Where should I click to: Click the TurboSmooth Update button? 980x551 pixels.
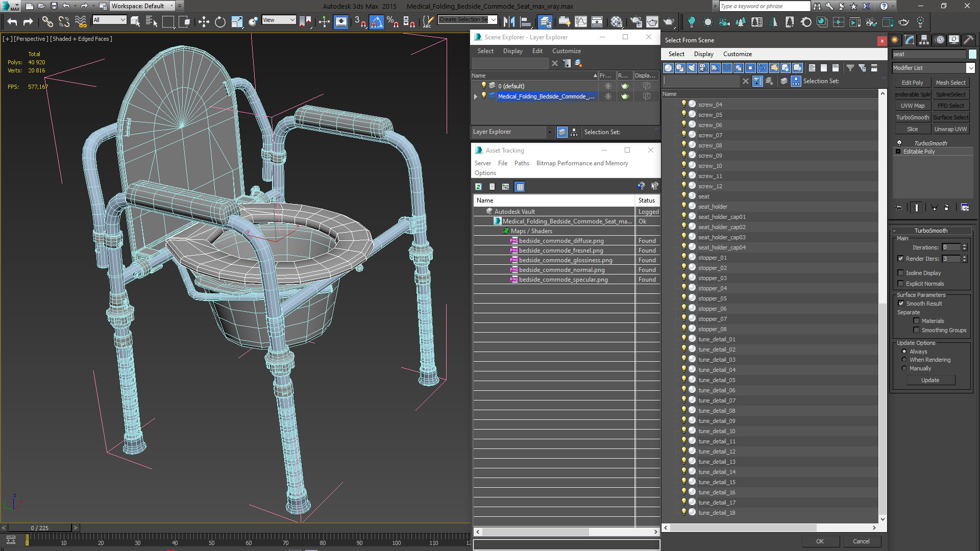pos(930,380)
